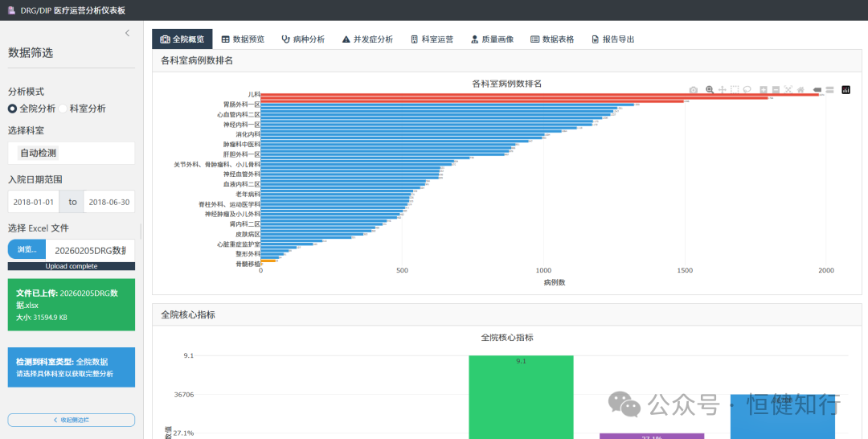868x439 pixels.
Task: Click end date field 2018-06-30
Action: coord(109,202)
